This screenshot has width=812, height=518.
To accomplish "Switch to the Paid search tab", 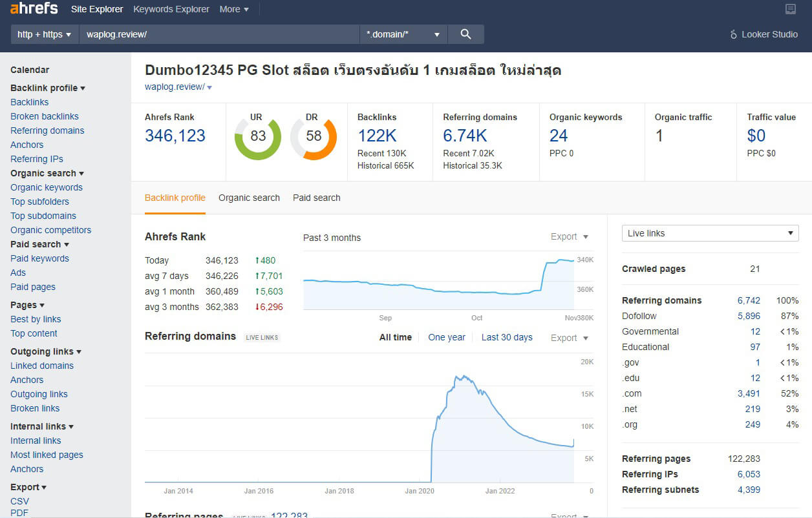I will (316, 198).
